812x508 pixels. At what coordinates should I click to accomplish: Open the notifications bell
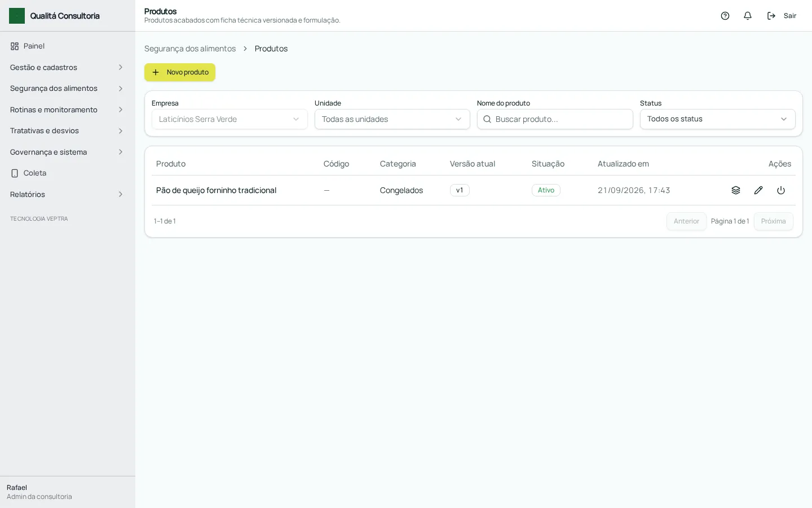tap(748, 16)
